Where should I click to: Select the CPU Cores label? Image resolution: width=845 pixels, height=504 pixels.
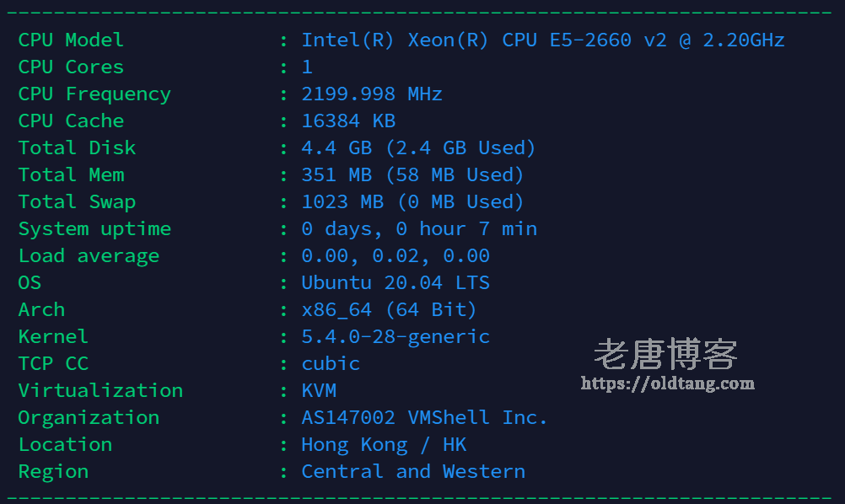coord(71,67)
